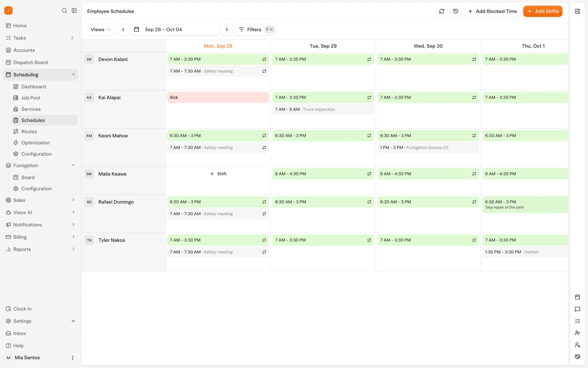
Task: Click the calendar-plus icon in right rail
Action: 577,297
